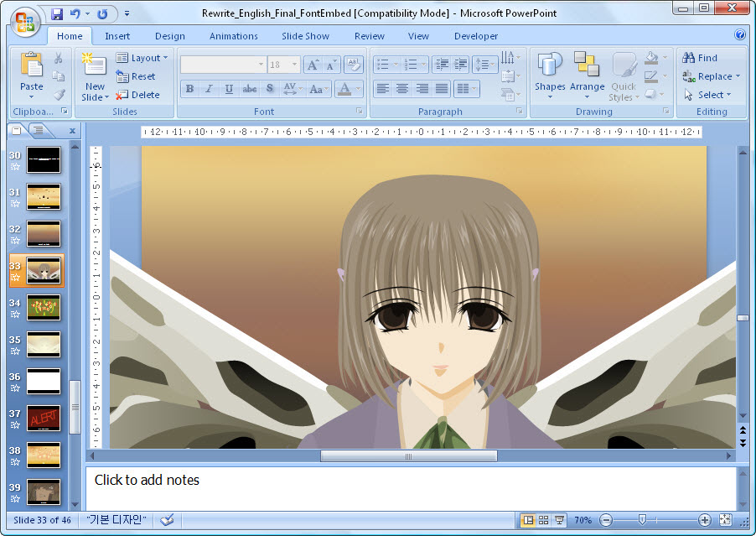This screenshot has height=536, width=756.
Task: Open the Developer tab
Action: [476, 36]
